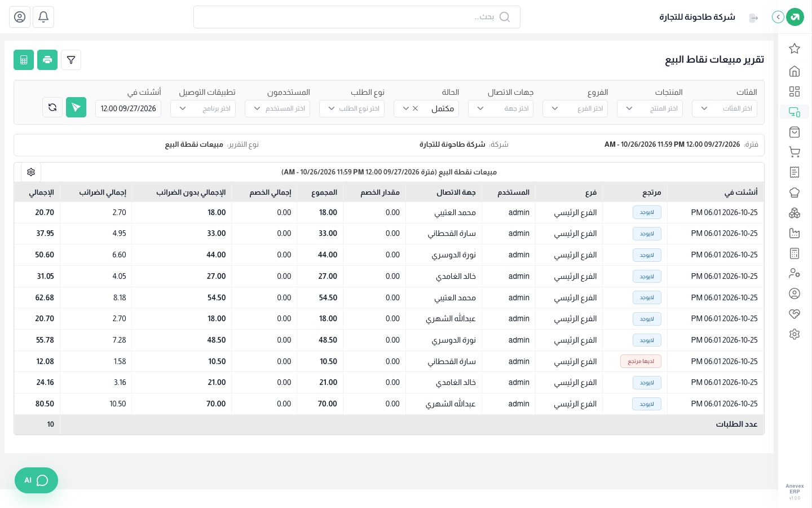Expand the جهات الاتصال contacts dropdown

(x=501, y=108)
